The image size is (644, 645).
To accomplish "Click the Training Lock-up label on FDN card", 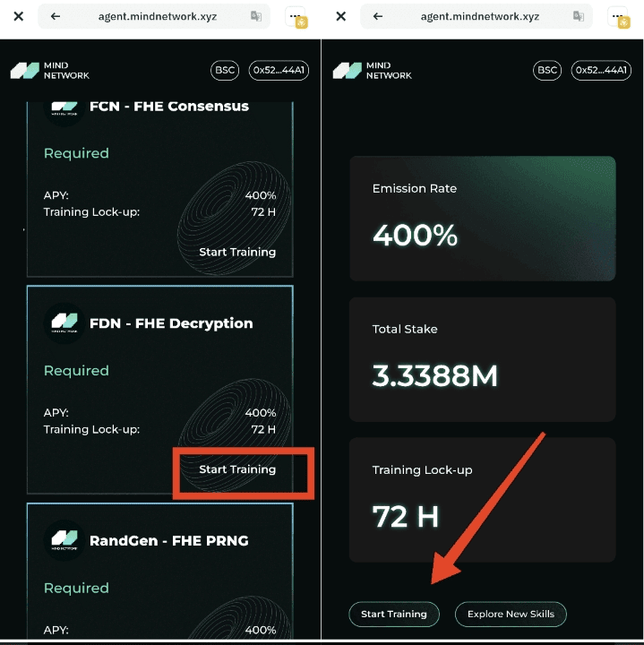I will click(91, 429).
